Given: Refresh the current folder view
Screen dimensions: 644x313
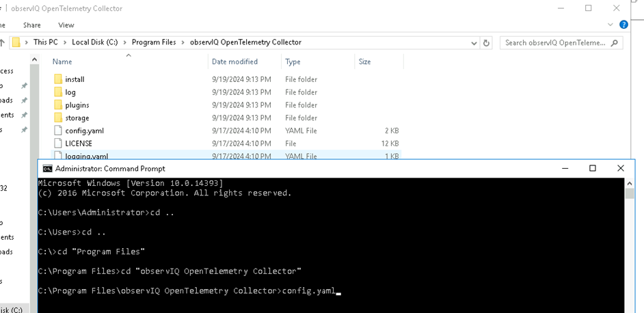Looking at the screenshot, I should click(x=486, y=42).
